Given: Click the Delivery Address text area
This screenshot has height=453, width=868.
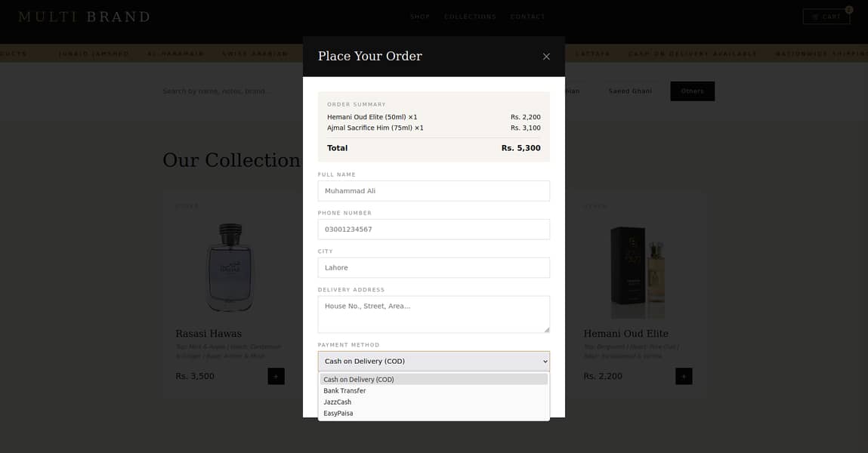Looking at the screenshot, I should [434, 314].
